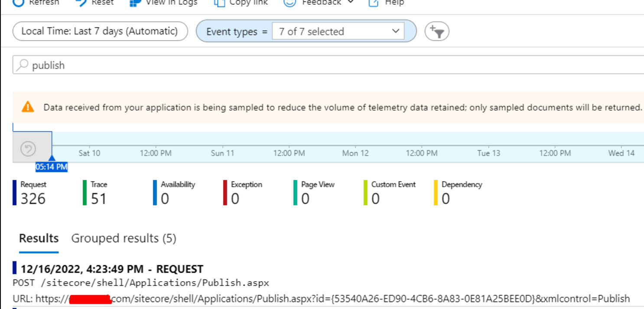Viewport: 644px width, 309px height.
Task: Click the undo icon left of the timeline
Action: point(28,147)
